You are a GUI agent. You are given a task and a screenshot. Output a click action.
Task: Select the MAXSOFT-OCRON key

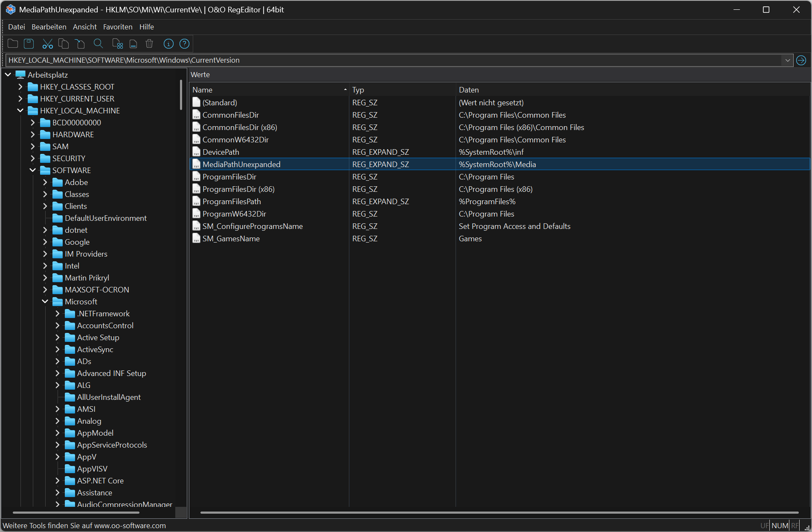pyautogui.click(x=97, y=289)
